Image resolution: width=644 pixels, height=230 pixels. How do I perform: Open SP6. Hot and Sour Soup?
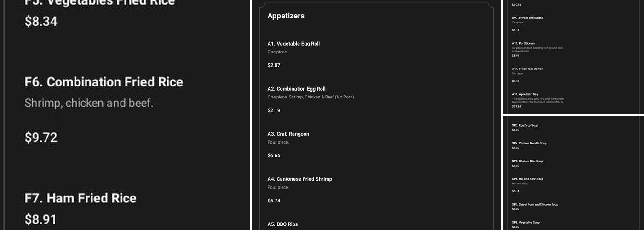pos(528,179)
